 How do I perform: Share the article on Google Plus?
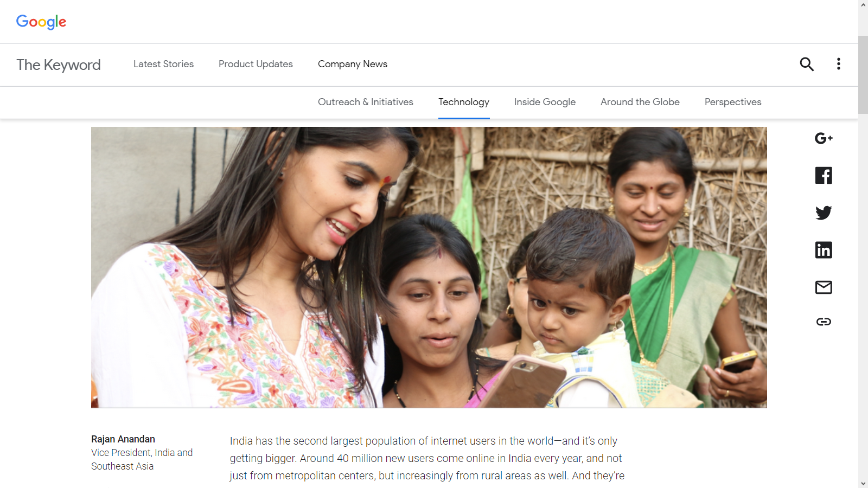click(x=824, y=138)
